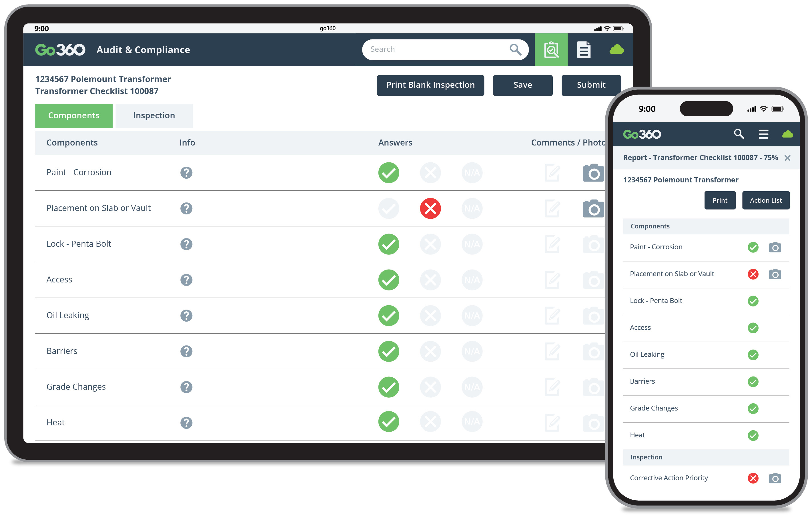Click the Print Blank Inspection button
The width and height of the screenshot is (812, 516).
[x=430, y=85]
